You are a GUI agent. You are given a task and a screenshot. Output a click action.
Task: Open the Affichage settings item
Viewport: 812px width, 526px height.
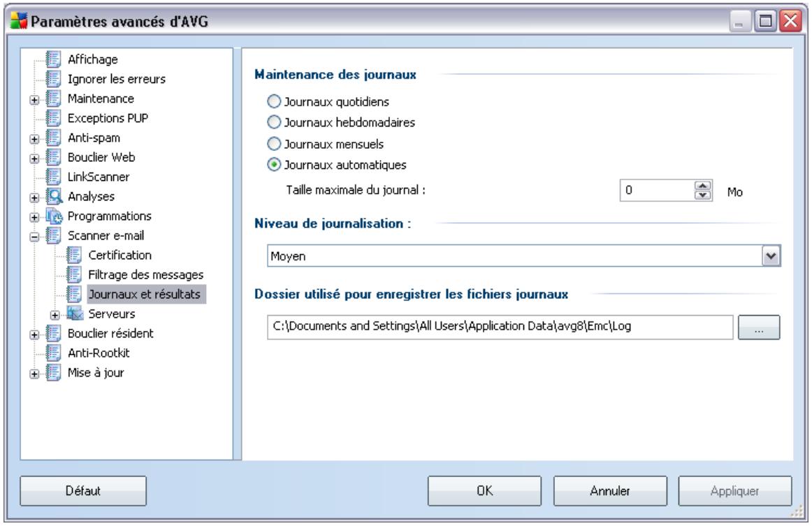click(93, 59)
